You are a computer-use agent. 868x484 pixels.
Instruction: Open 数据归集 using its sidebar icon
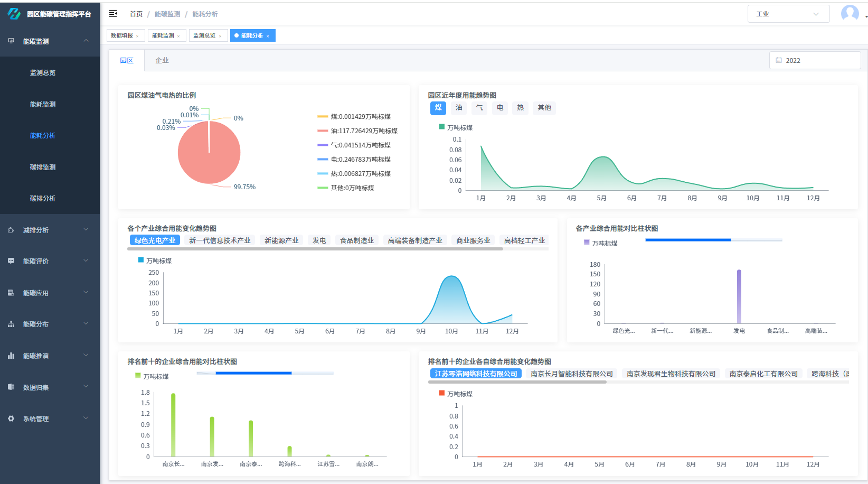click(11, 387)
